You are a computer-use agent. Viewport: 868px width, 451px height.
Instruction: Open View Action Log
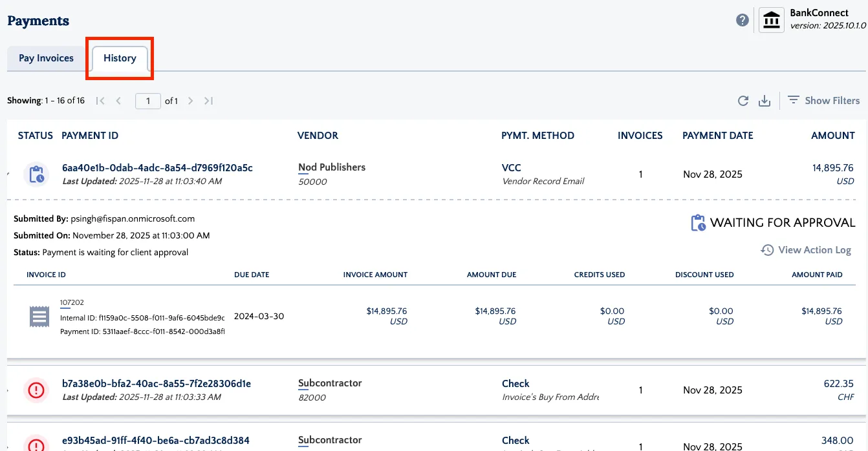pyautogui.click(x=806, y=250)
